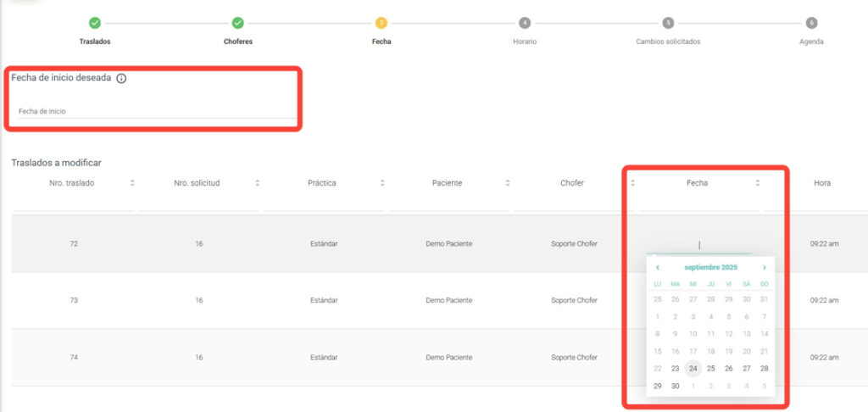Sort table by Nro. traslado column

(132, 183)
